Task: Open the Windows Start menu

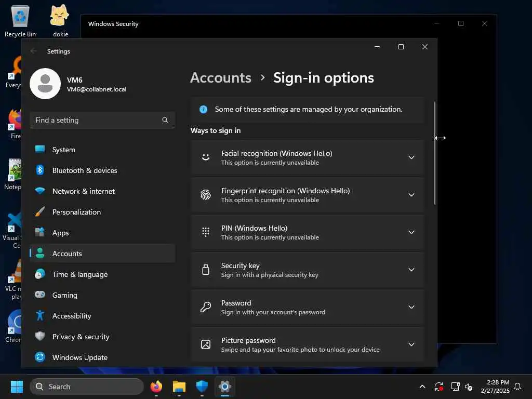Action: tap(17, 387)
